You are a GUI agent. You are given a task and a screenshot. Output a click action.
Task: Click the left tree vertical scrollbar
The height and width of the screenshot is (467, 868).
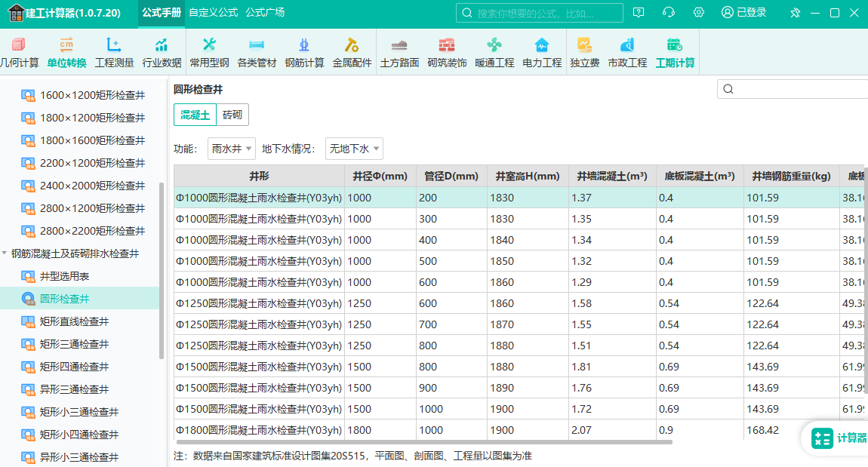162,271
